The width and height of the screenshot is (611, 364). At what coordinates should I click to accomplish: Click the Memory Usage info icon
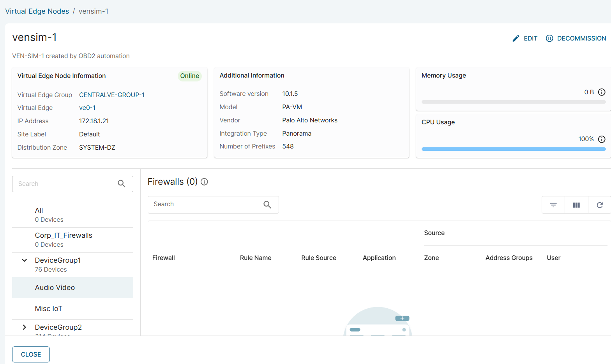(x=602, y=92)
